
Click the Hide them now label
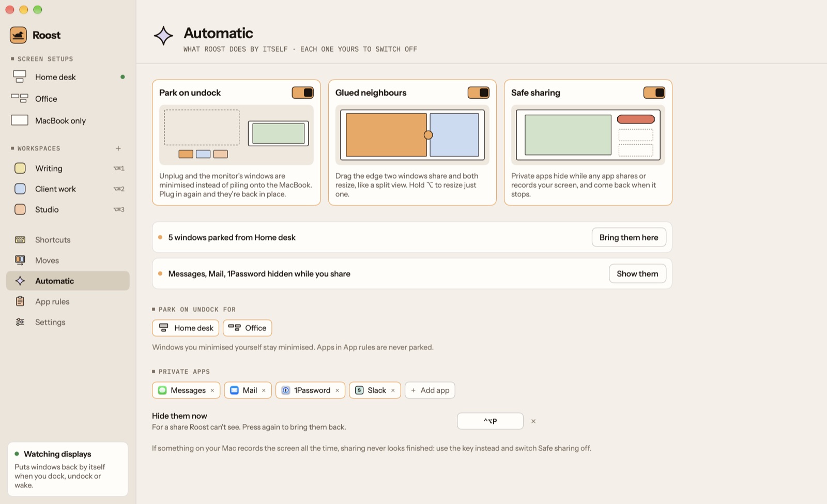[x=179, y=416]
